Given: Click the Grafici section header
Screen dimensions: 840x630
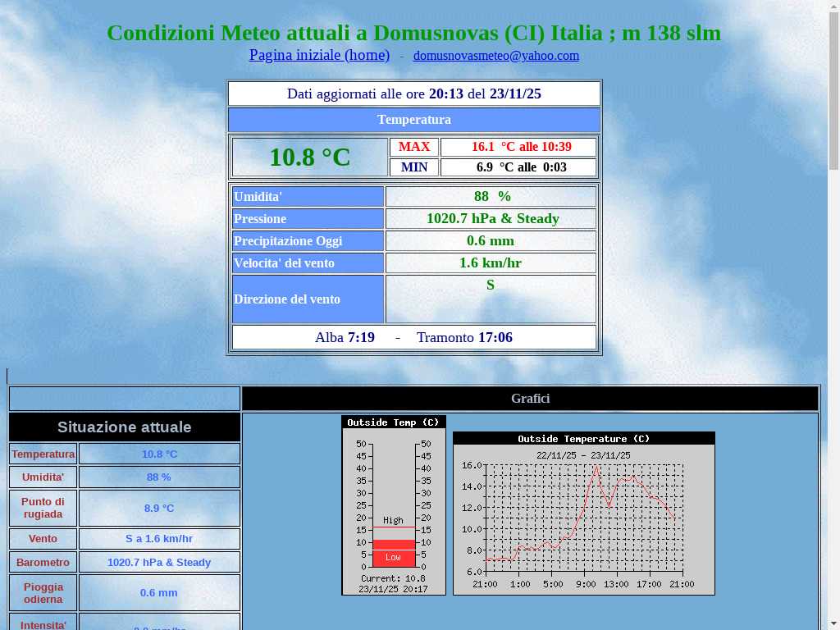Looking at the screenshot, I should [530, 399].
